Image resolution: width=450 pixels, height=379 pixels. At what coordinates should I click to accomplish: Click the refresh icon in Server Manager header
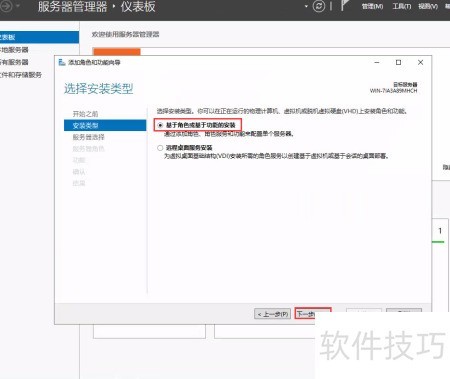coord(319,7)
